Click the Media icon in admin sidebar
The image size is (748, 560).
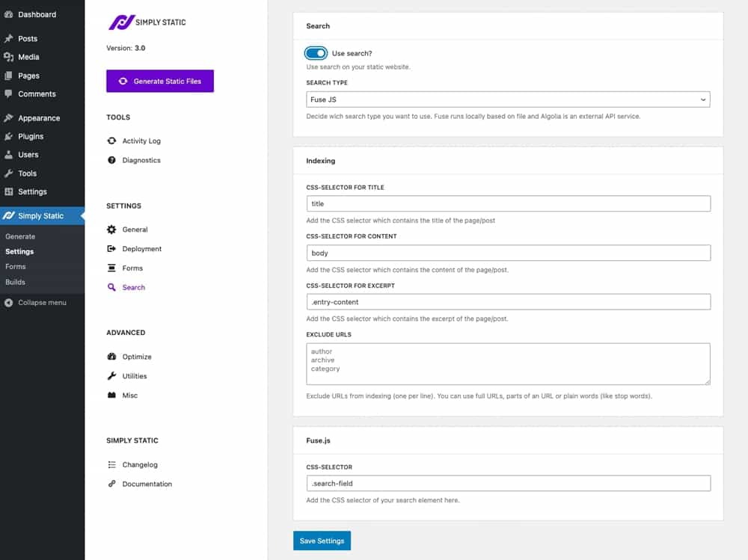click(8, 57)
